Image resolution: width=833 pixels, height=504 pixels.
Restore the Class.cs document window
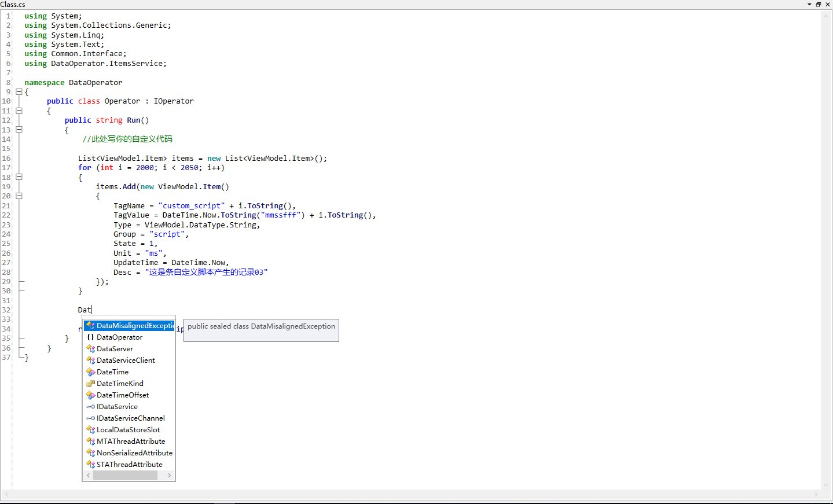(819, 4)
